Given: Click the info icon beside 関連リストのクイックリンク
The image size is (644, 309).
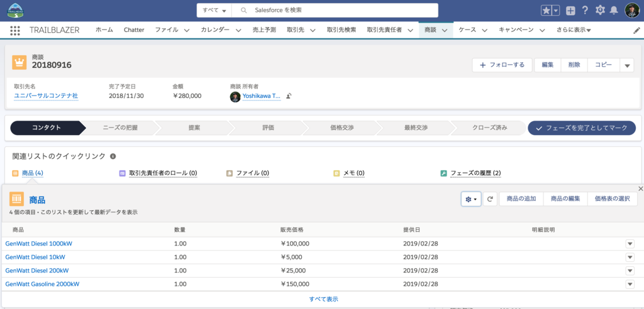Looking at the screenshot, I should [x=113, y=156].
